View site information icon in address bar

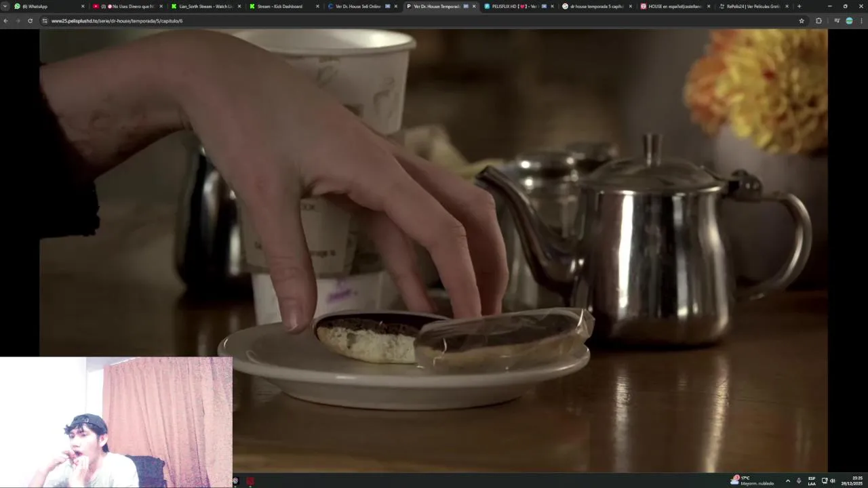(45, 20)
